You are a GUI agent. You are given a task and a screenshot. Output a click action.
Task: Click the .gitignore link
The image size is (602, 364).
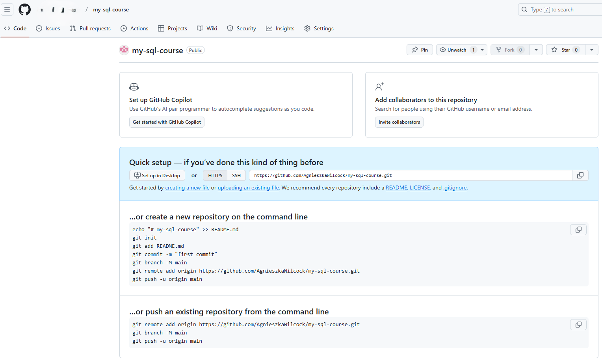(455, 188)
